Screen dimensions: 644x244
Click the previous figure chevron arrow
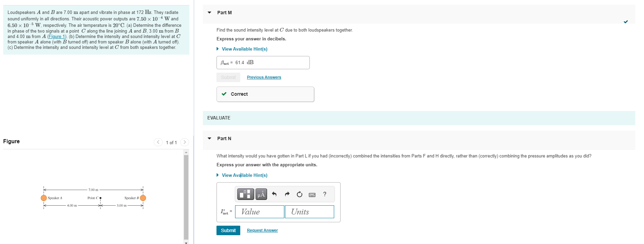(x=158, y=142)
